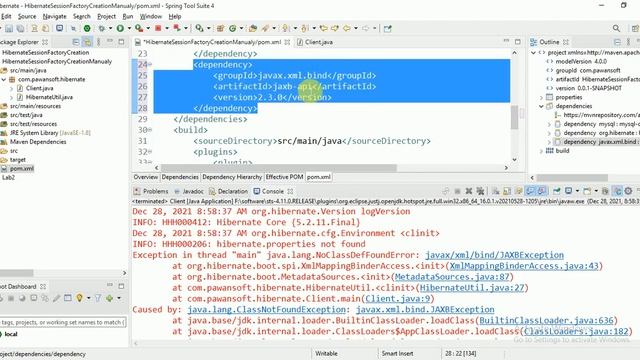Image resolution: width=640 pixels, height=360 pixels.
Task: Click the Pin Editor toolbar icon
Action: (387, 28)
